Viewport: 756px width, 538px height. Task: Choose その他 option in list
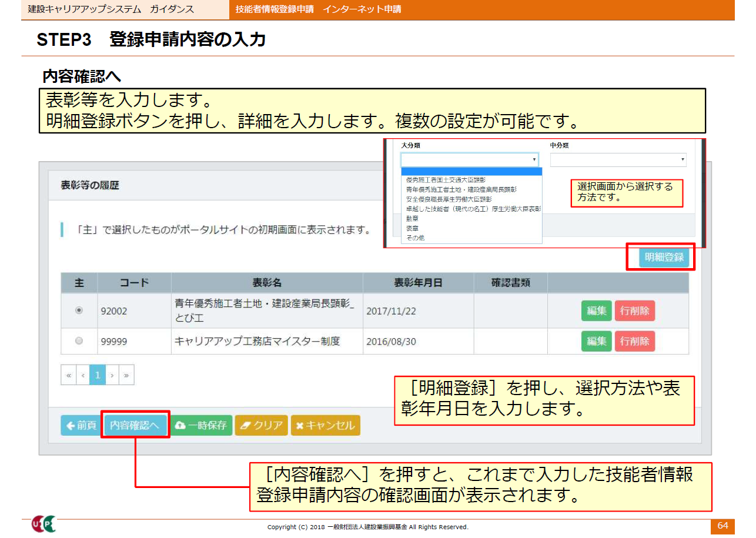point(471,238)
